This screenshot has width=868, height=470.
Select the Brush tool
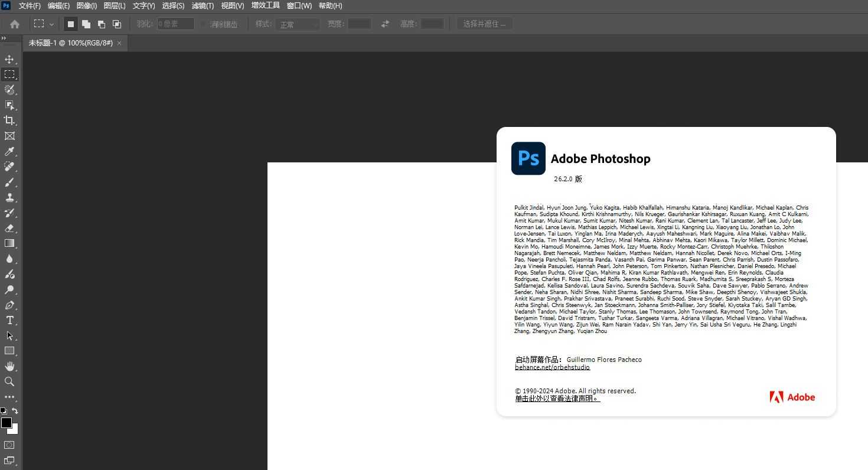click(x=9, y=182)
